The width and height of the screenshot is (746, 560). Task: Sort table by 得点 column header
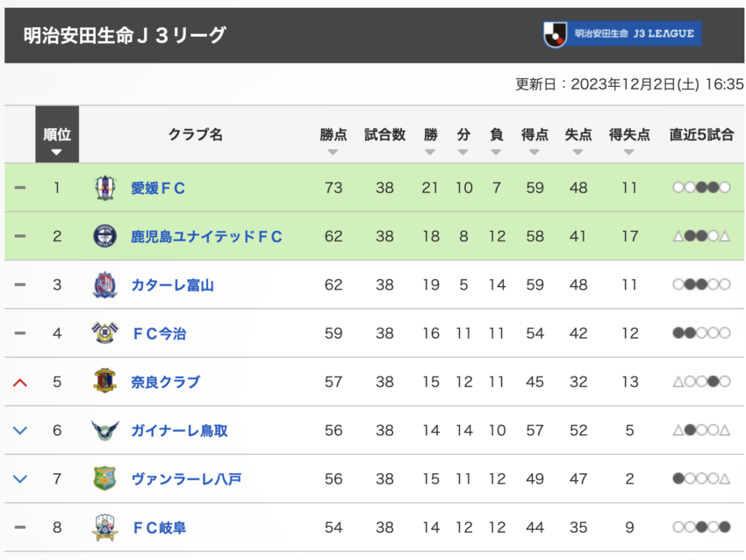(x=534, y=134)
